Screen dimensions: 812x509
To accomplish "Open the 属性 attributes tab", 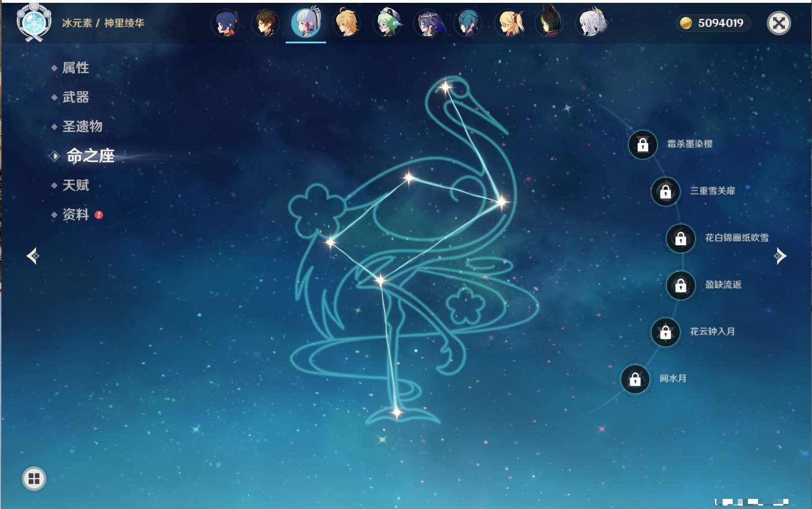I will [x=75, y=68].
